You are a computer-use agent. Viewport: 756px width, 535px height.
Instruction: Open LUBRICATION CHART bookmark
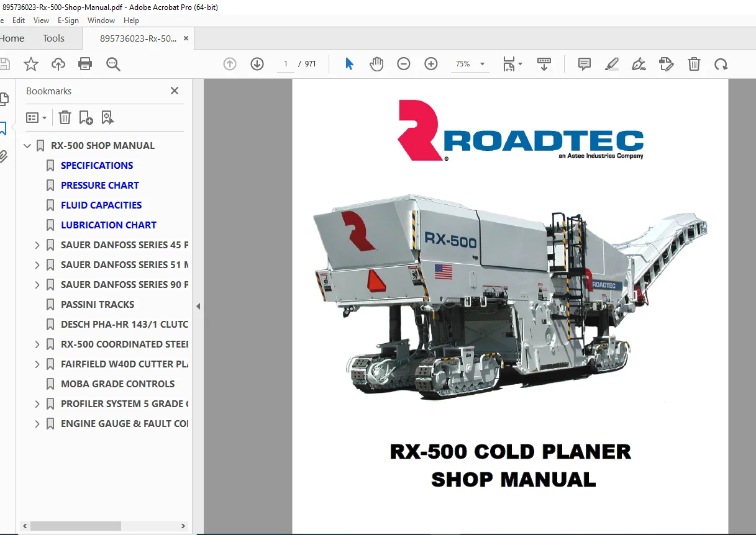click(x=109, y=225)
